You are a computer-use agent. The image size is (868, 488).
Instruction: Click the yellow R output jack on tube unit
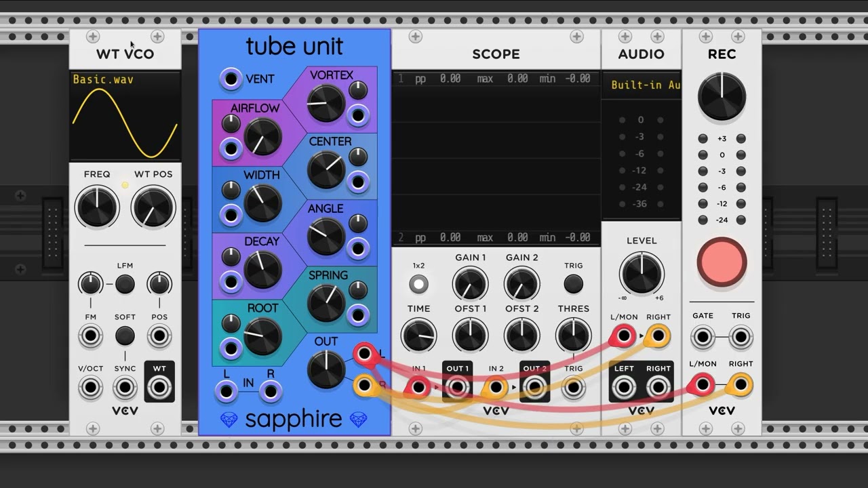(x=365, y=386)
